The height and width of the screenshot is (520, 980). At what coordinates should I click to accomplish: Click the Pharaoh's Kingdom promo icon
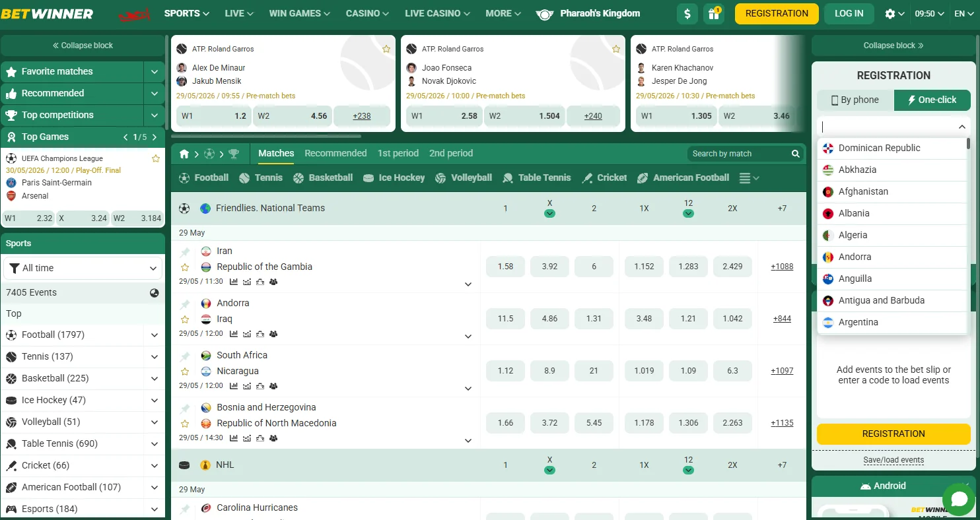tap(544, 14)
